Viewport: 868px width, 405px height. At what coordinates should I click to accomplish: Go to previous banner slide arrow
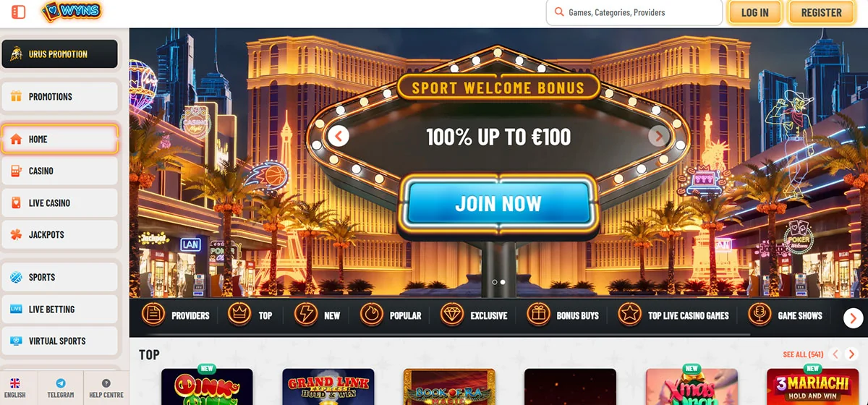tap(339, 136)
